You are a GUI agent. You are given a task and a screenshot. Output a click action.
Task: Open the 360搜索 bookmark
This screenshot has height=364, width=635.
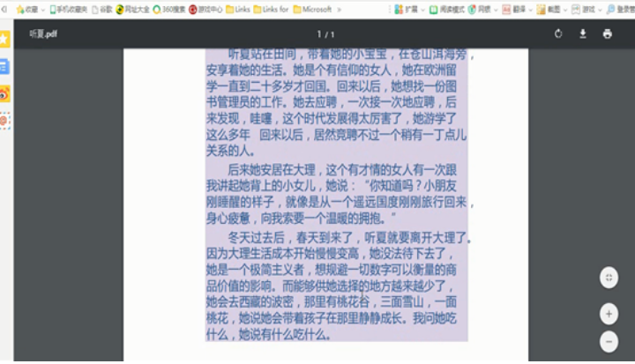(168, 9)
